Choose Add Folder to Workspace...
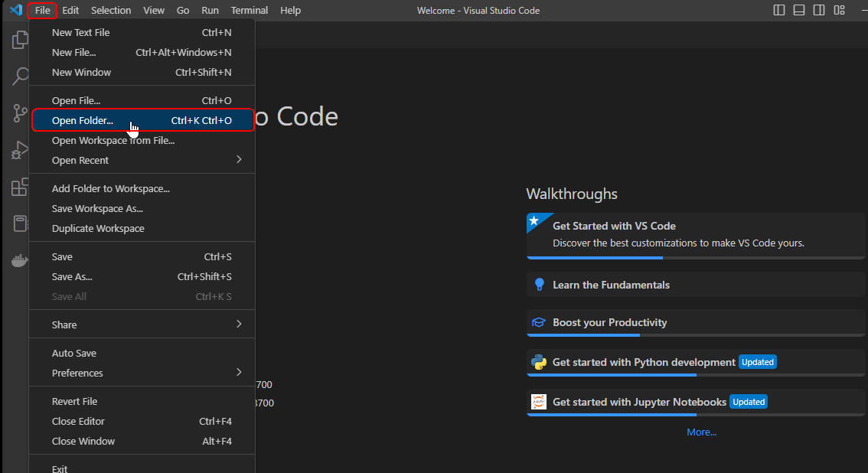 click(142, 188)
